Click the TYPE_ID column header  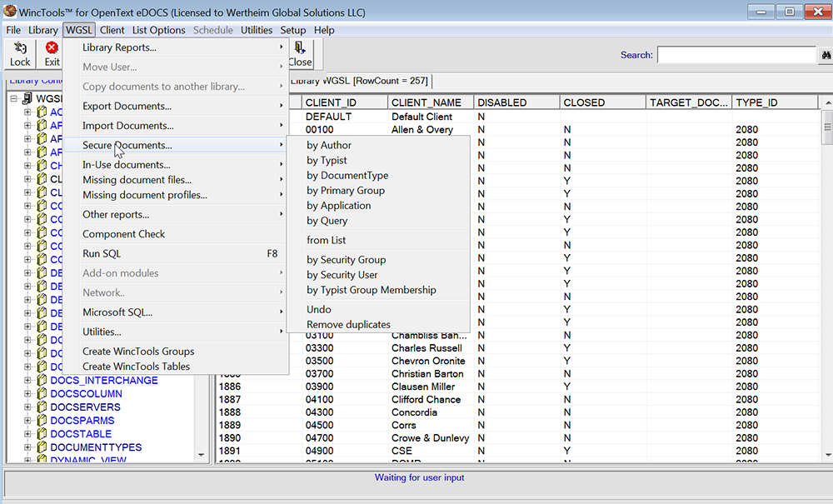coord(775,102)
